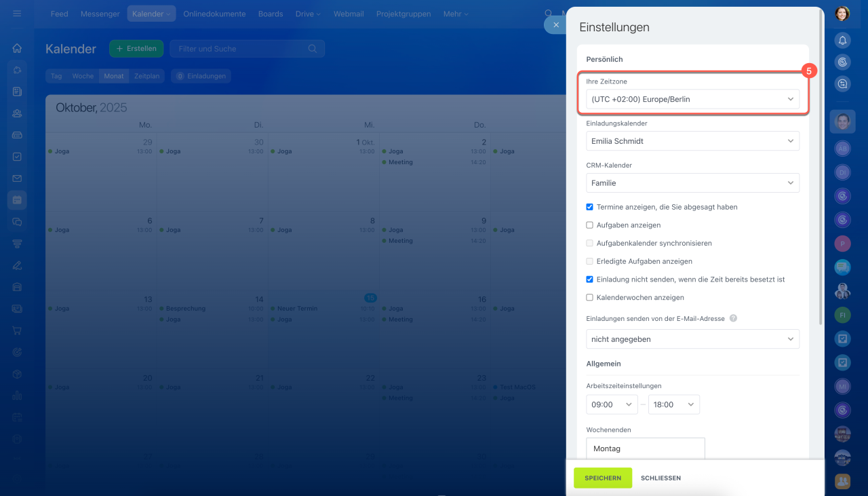Click the help icon beside E-Mail-Adresse

click(x=733, y=318)
